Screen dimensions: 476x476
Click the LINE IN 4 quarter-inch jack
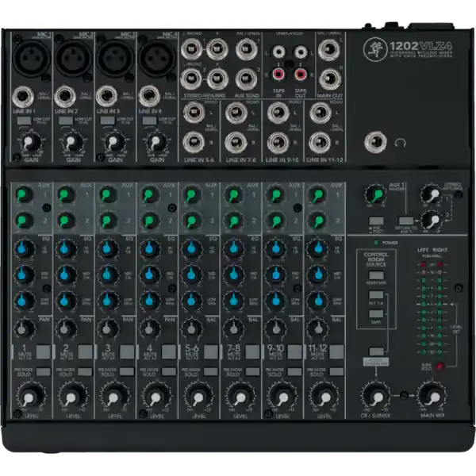tap(149, 97)
